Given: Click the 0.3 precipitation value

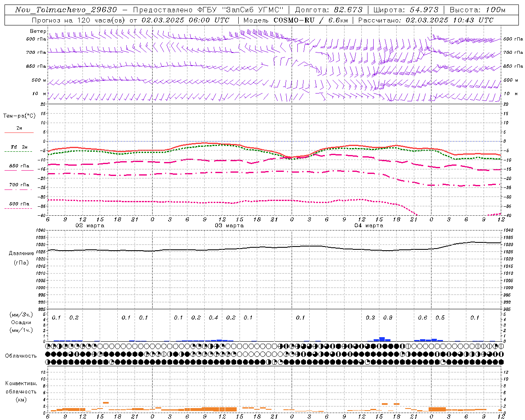Looking at the screenshot, I should pyautogui.click(x=370, y=318).
